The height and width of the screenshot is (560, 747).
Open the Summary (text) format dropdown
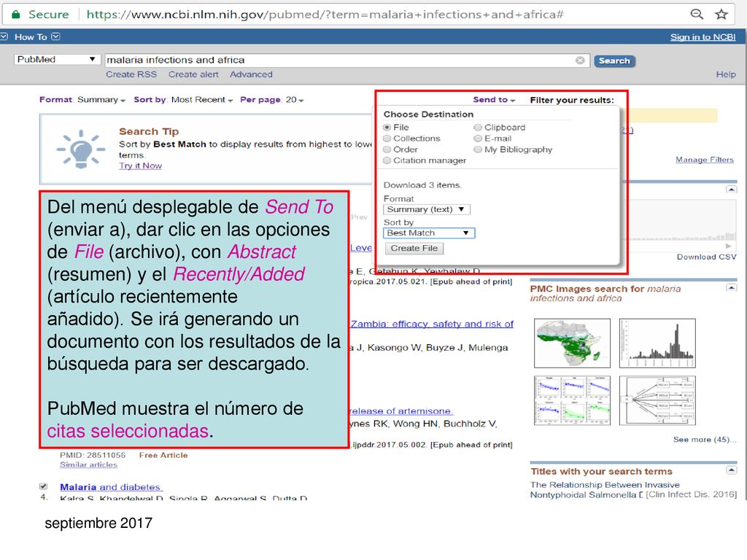pyautogui.click(x=426, y=209)
